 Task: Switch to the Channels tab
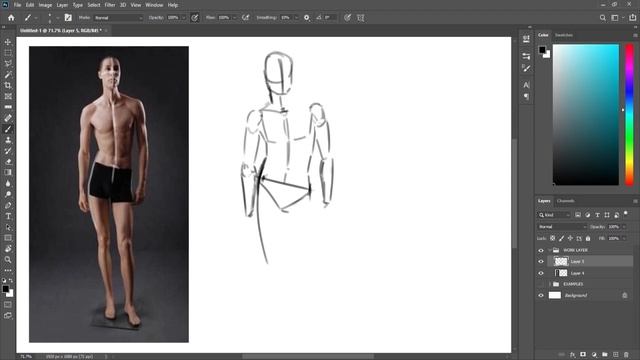pyautogui.click(x=566, y=201)
